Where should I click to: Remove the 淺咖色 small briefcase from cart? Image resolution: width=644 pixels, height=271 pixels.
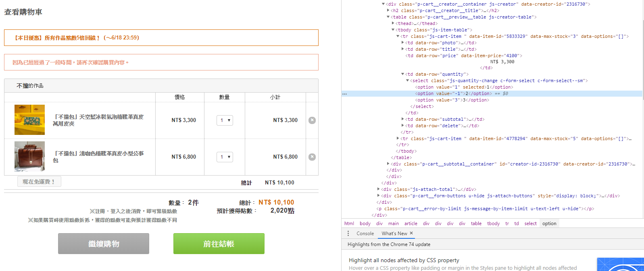pyautogui.click(x=312, y=157)
